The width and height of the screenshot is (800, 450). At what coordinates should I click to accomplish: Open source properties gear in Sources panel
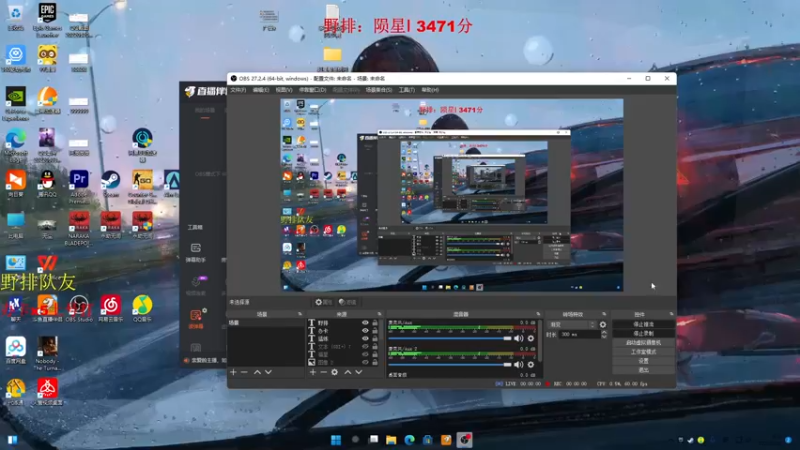(335, 372)
